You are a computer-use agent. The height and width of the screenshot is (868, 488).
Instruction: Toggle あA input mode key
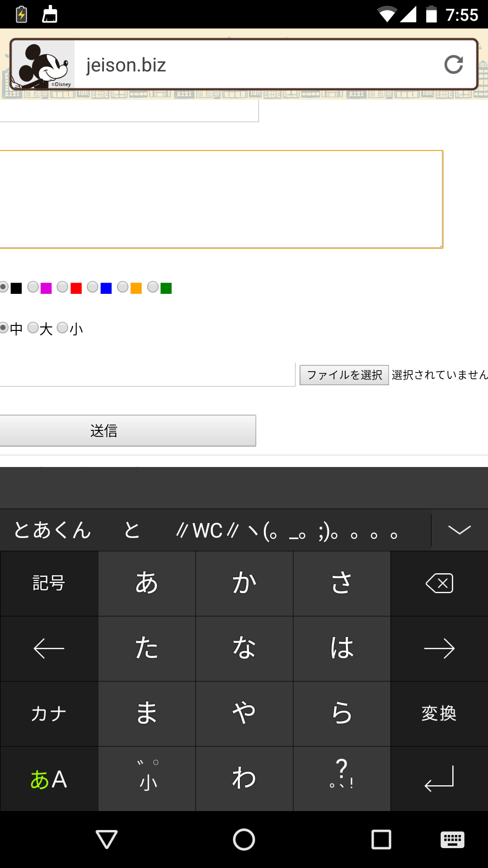pyautogui.click(x=49, y=779)
